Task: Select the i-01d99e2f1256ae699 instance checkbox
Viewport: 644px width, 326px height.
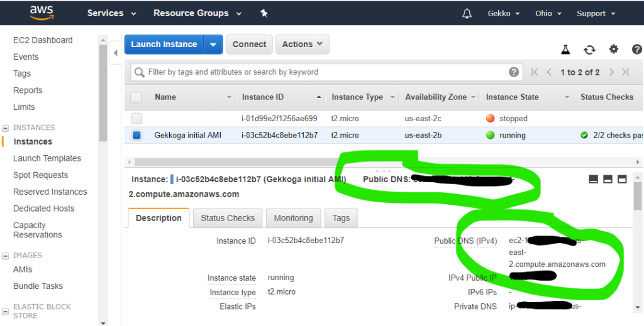Action: pos(136,119)
